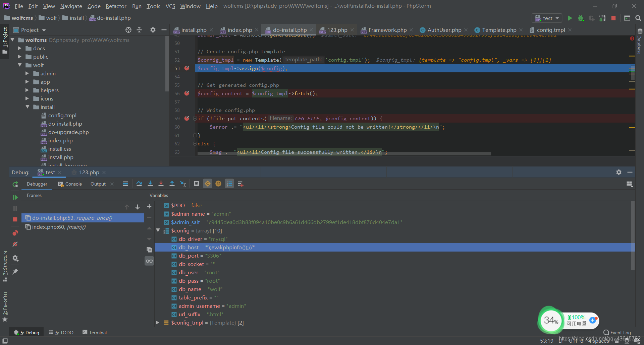Screen dimensions: 644x345
Task: Click the locate file target icon in Project panel
Action: (128, 30)
